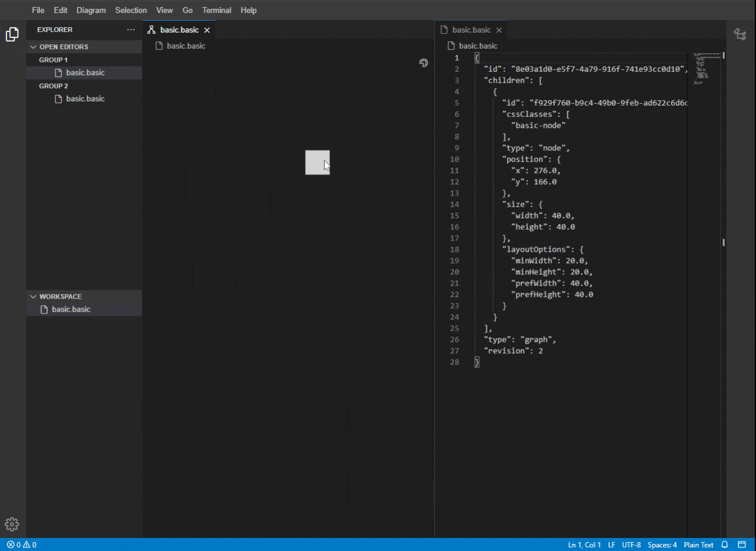Click the vertical scrollbar of text editor
This screenshot has height=551, width=756.
click(723, 295)
